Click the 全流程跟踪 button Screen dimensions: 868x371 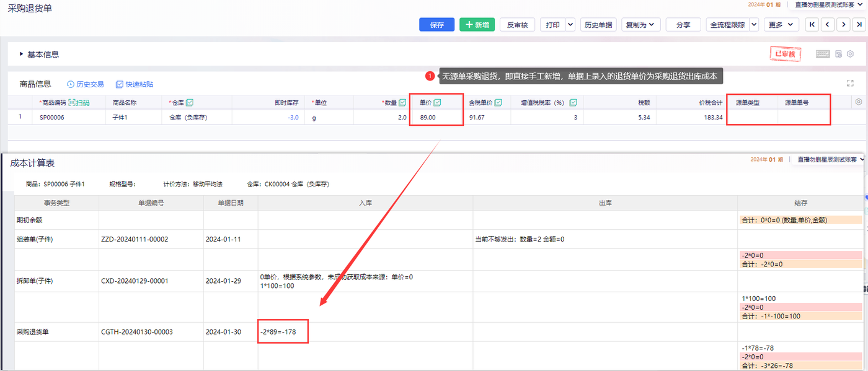(727, 25)
